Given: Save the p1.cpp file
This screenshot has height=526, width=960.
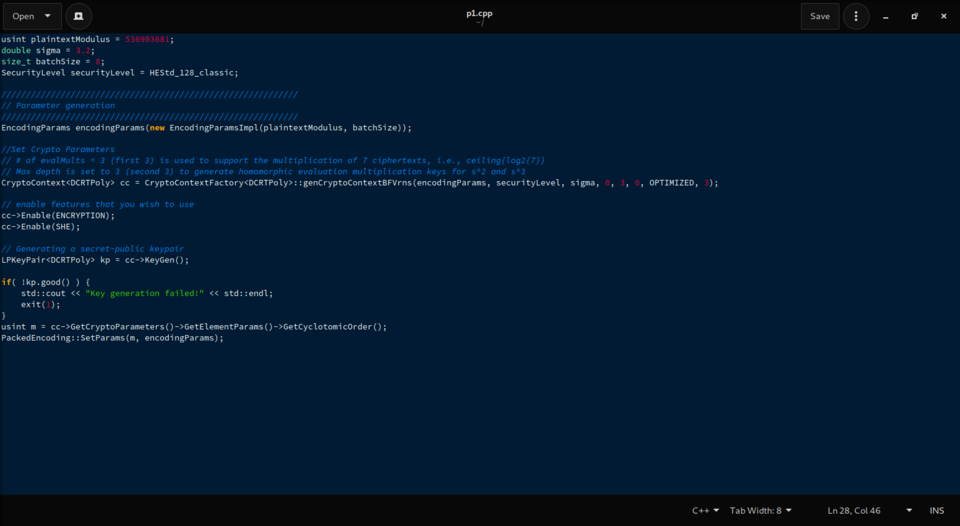Looking at the screenshot, I should tap(820, 17).
